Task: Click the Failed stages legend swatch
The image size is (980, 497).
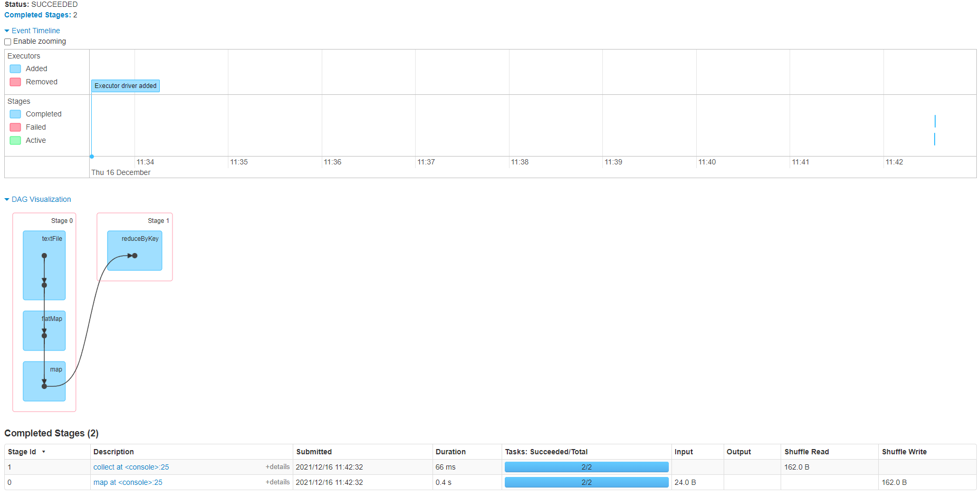Action: (x=15, y=128)
